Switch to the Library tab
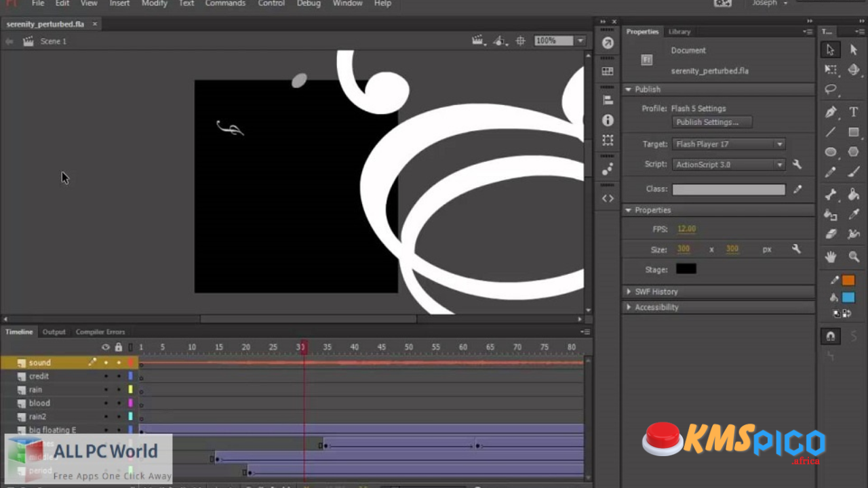Screen dimensions: 868x488 coord(679,32)
